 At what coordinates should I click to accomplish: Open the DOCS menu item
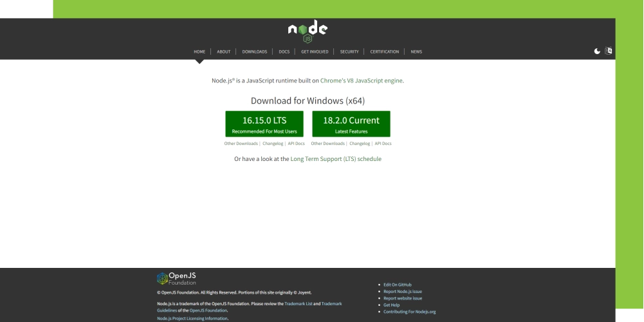(x=284, y=52)
